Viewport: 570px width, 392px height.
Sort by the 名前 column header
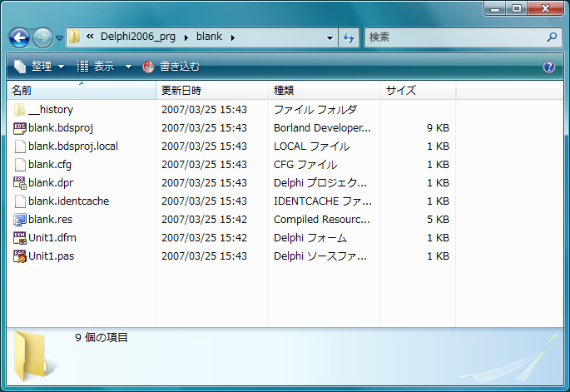(82, 90)
